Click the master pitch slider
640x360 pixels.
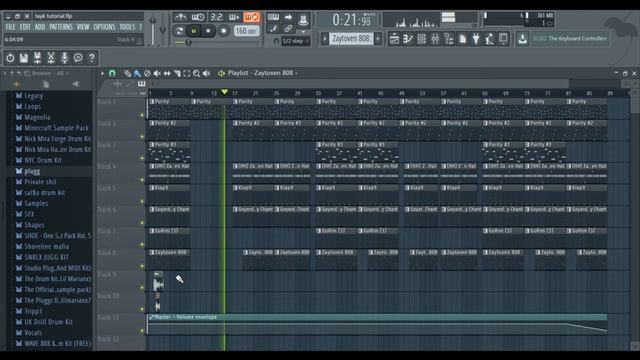[x=163, y=29]
